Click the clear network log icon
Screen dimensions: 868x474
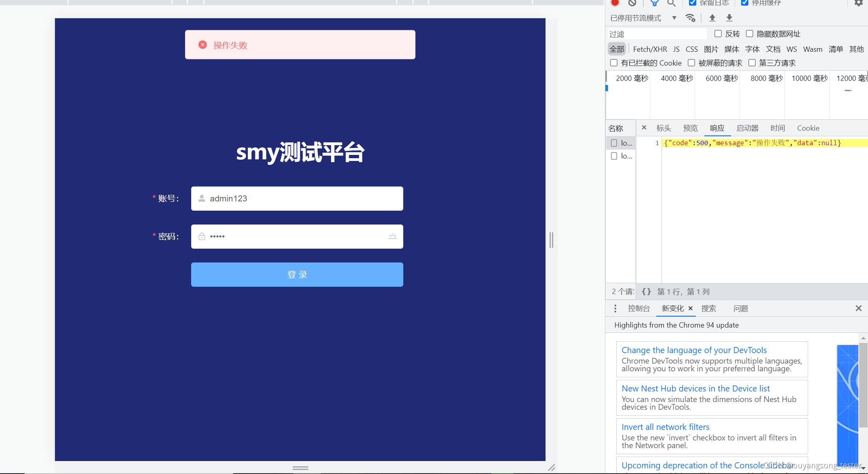click(x=632, y=3)
